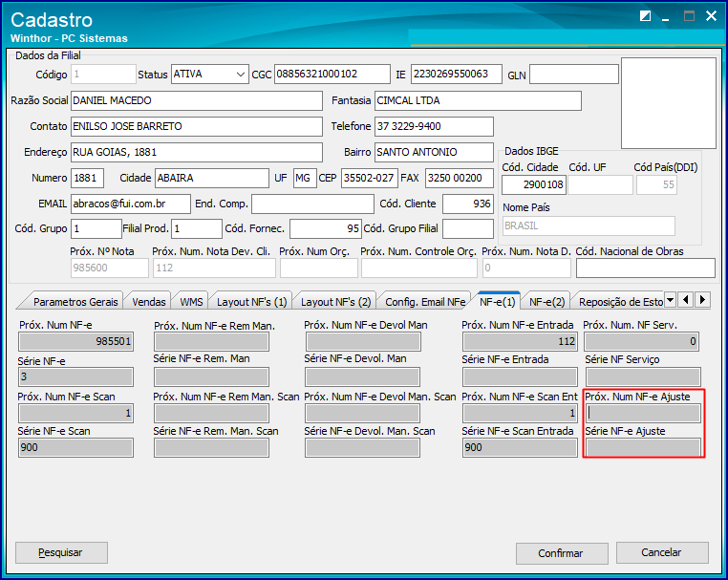Click the CGC field

(x=332, y=75)
